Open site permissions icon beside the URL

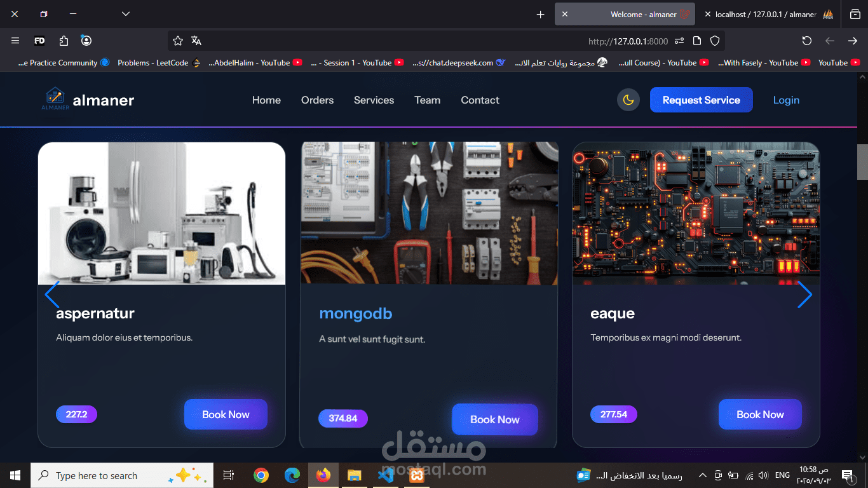pyautogui.click(x=679, y=41)
